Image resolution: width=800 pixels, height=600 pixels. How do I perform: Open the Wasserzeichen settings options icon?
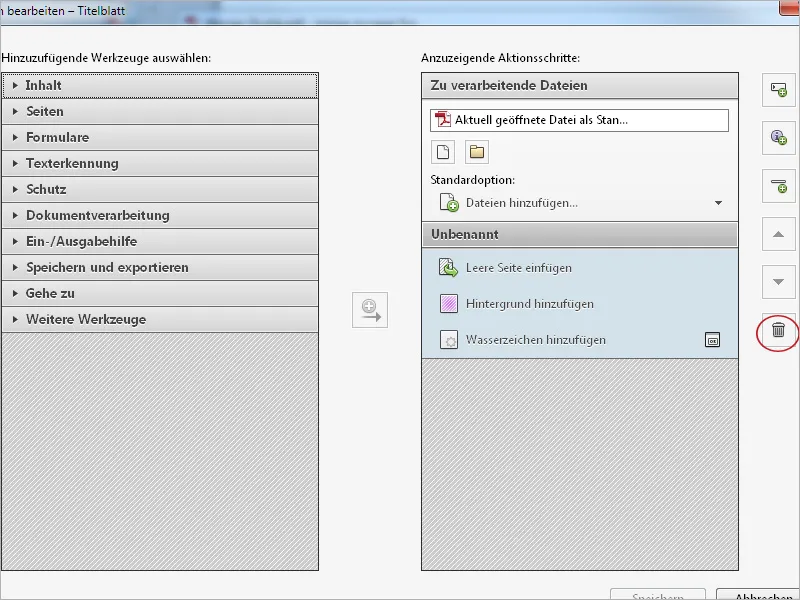712,340
